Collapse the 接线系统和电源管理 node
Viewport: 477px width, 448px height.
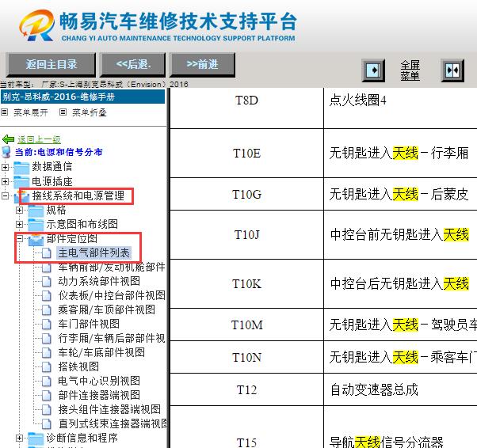click(x=6, y=196)
